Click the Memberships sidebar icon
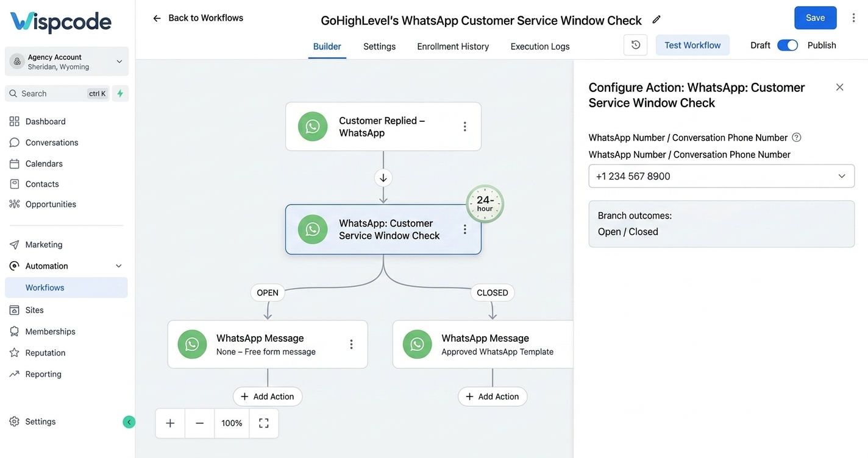 tap(15, 331)
